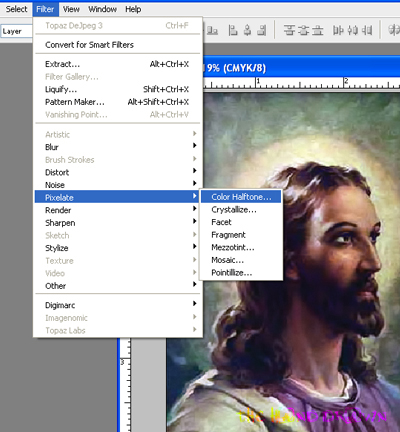Choose Convert for Smart Filters

click(x=118, y=45)
